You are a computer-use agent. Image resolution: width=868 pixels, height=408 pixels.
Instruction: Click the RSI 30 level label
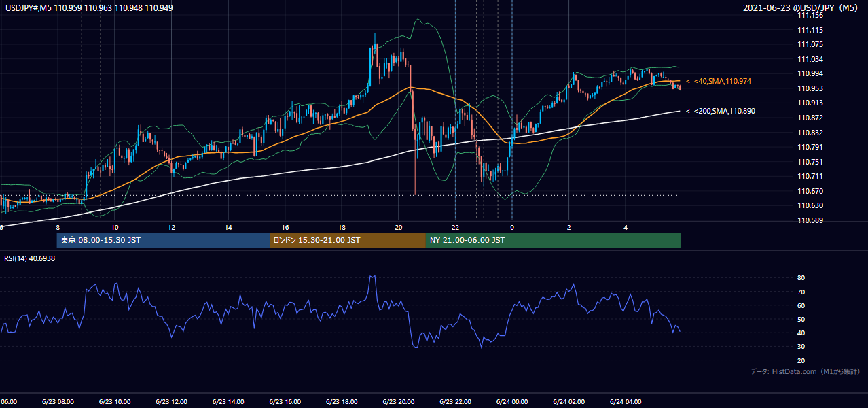click(x=801, y=347)
